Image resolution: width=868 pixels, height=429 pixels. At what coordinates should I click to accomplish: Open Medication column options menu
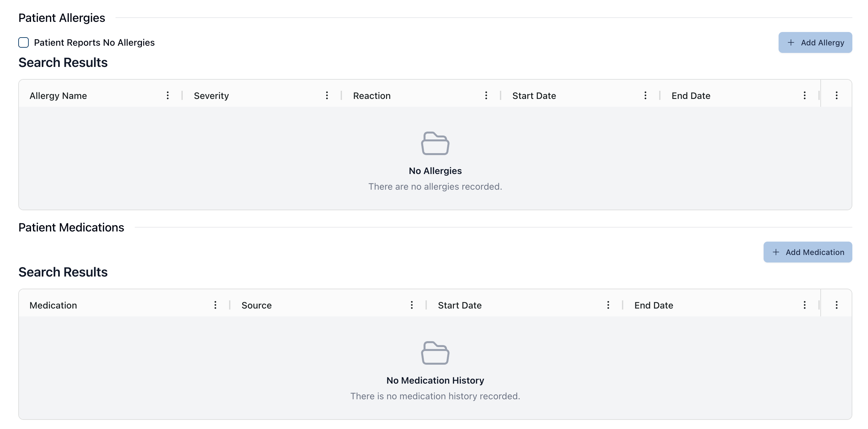point(215,305)
